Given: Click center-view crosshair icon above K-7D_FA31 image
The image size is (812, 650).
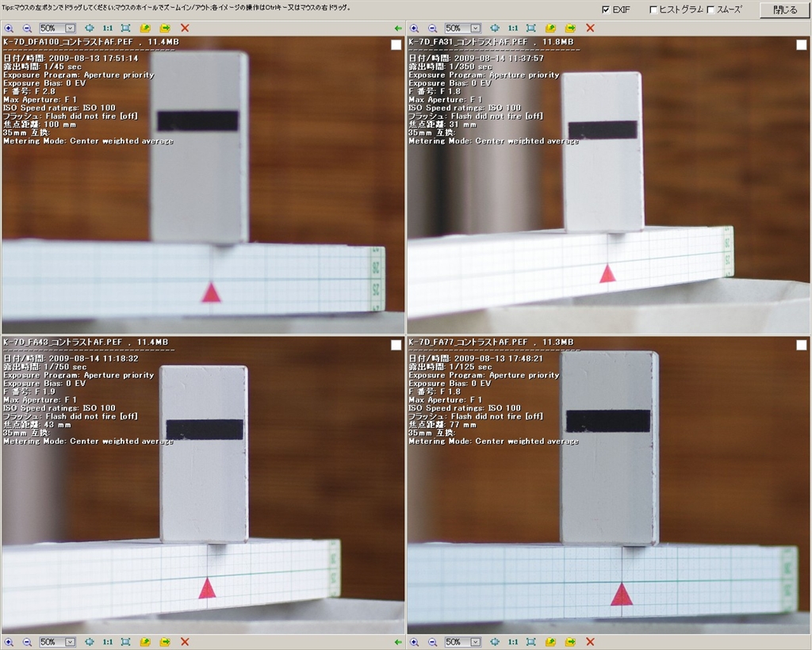Looking at the screenshot, I should (495, 29).
